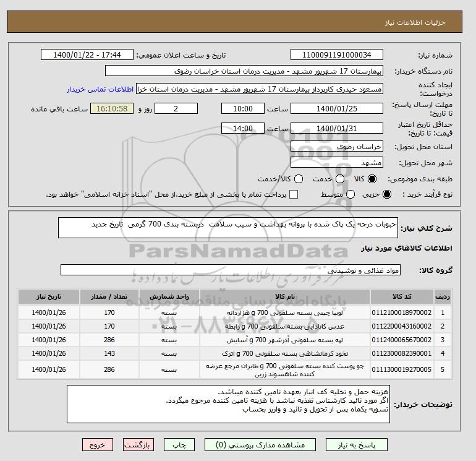This screenshot has height=461, width=476.
Task: Click the تعداد / مقدار column header
Action: tap(109, 296)
